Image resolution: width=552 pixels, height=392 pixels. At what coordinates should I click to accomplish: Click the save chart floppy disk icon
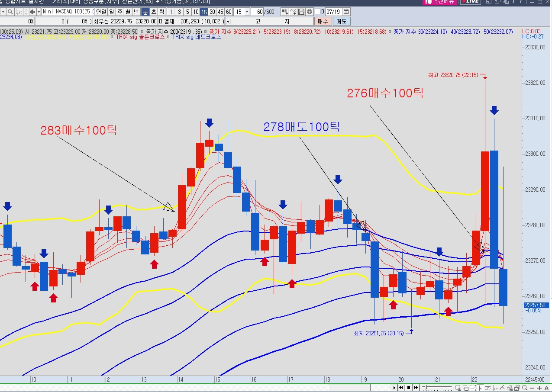[301, 12]
